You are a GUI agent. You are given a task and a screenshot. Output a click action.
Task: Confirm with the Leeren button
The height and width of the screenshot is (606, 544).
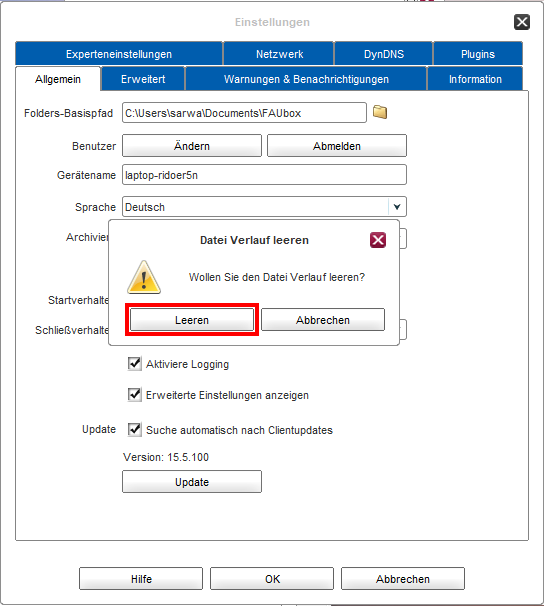[x=192, y=320]
